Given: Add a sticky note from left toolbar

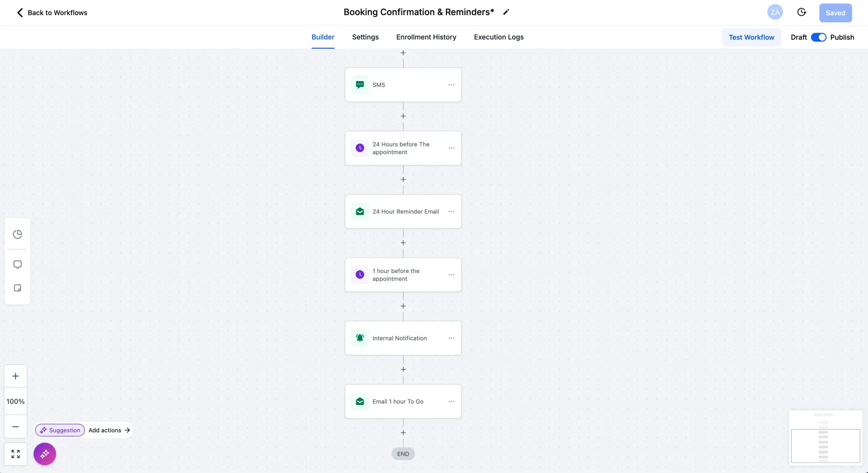Looking at the screenshot, I should 17,288.
